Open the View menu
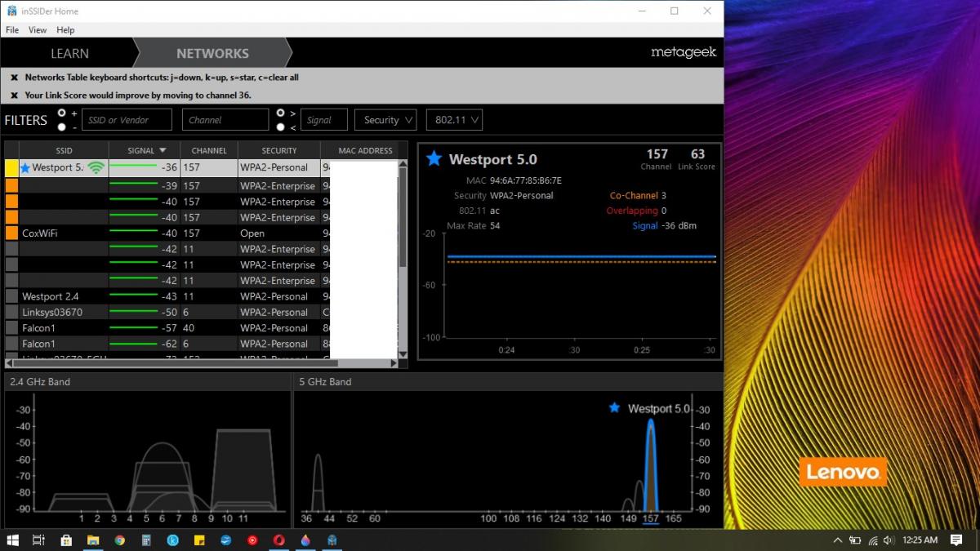The width and height of the screenshot is (980, 551). 38,30
